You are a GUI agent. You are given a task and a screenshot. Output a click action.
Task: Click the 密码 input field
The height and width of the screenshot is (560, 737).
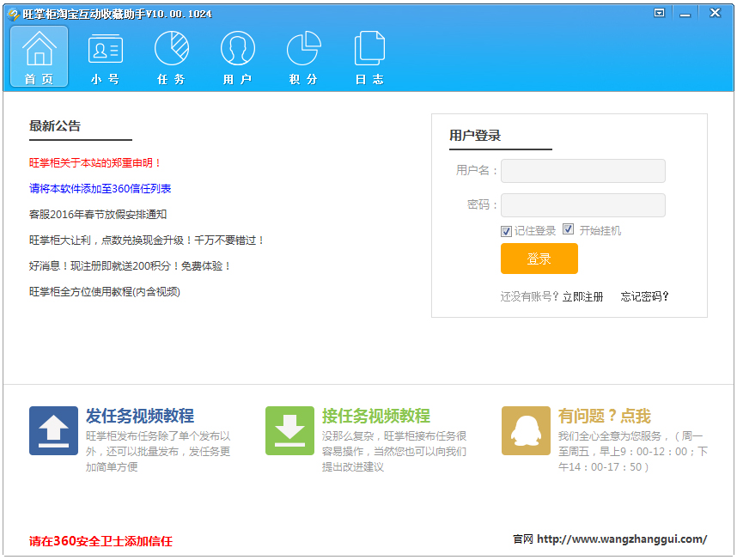(582, 205)
